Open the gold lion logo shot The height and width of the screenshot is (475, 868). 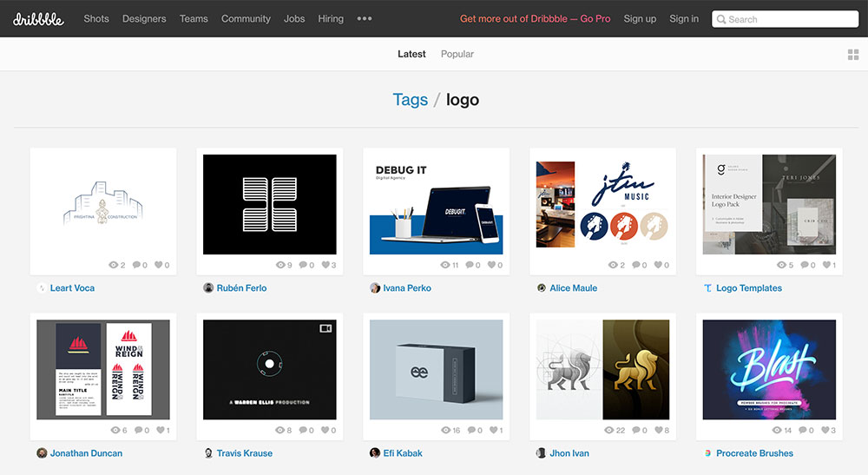[x=603, y=369]
